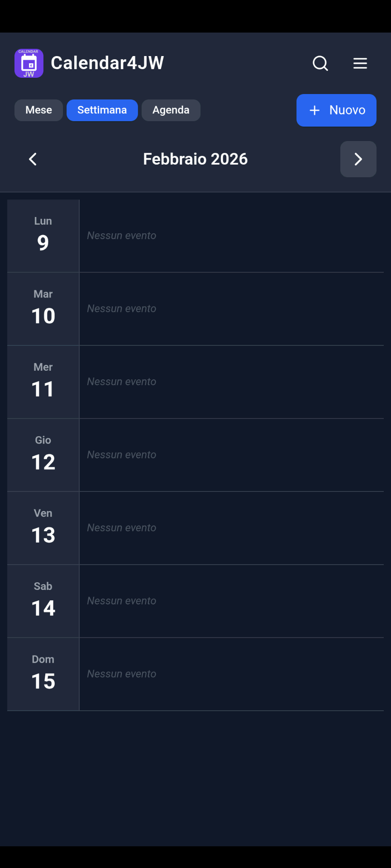
Task: Advance to next week with right chevron
Action: coord(358,159)
